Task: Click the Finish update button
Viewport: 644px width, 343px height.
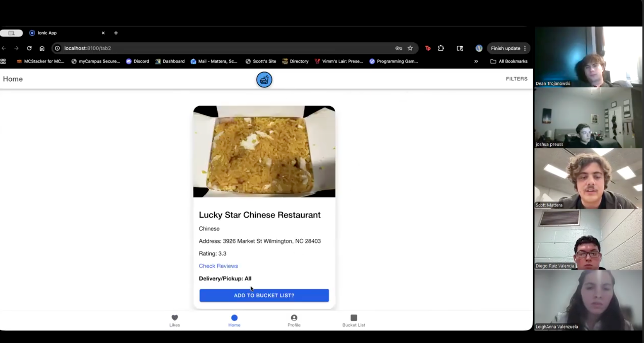Action: point(505,48)
